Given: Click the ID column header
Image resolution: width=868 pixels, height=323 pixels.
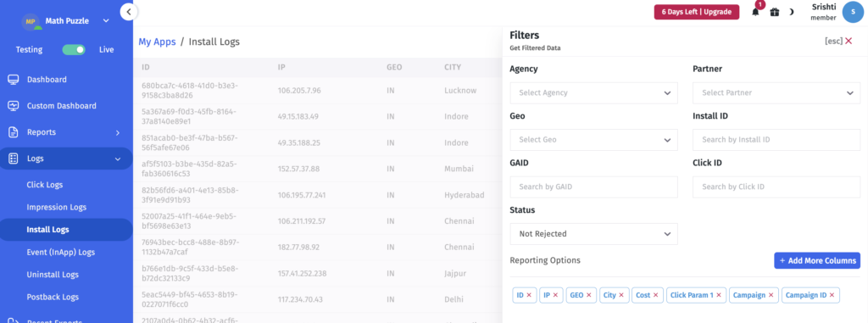Looking at the screenshot, I should [x=146, y=68].
